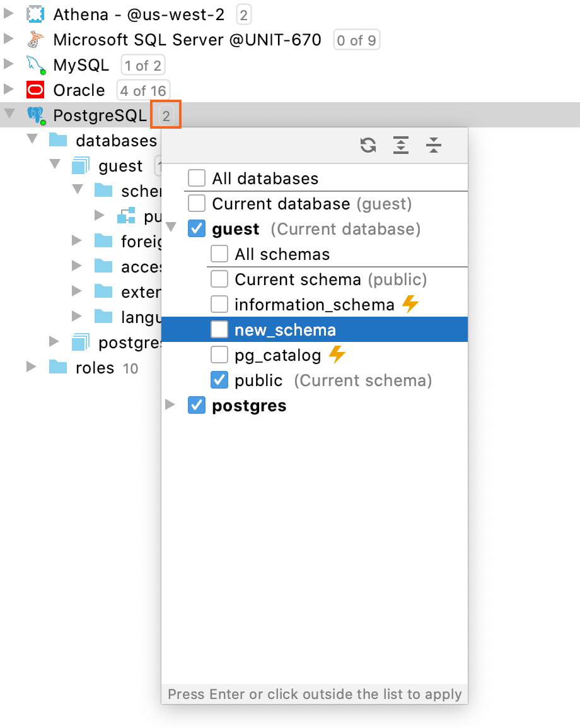Screen dimensions: 580x728
Task: Expand the roles folder
Action: pos(30,367)
